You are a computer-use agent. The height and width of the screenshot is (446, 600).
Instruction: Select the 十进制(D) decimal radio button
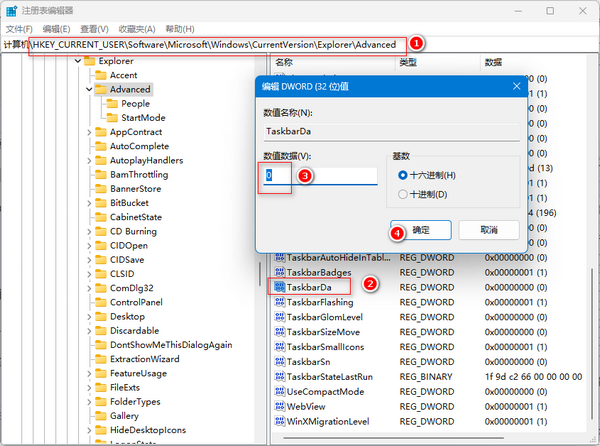pyautogui.click(x=403, y=194)
